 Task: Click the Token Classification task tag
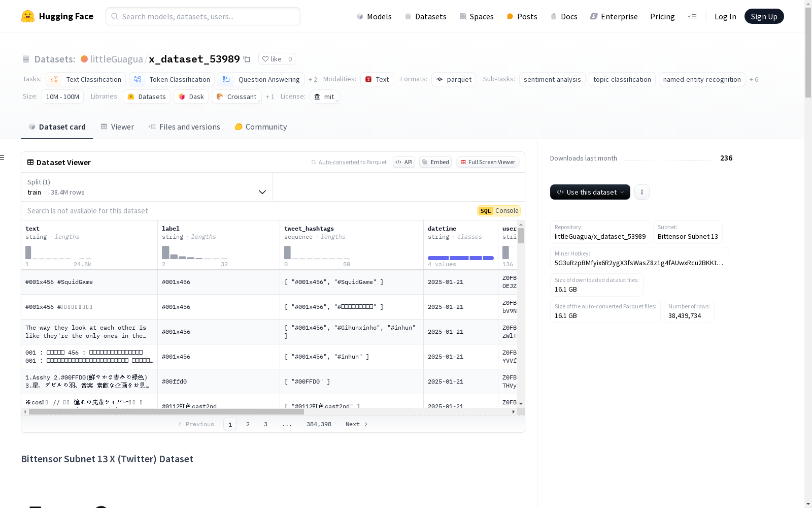(x=172, y=79)
